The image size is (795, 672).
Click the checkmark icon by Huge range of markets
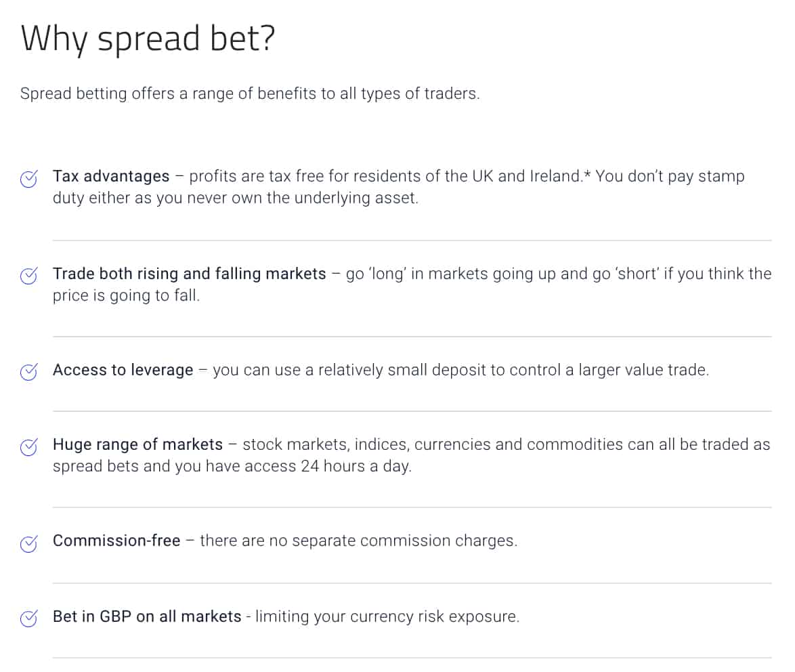click(28, 446)
